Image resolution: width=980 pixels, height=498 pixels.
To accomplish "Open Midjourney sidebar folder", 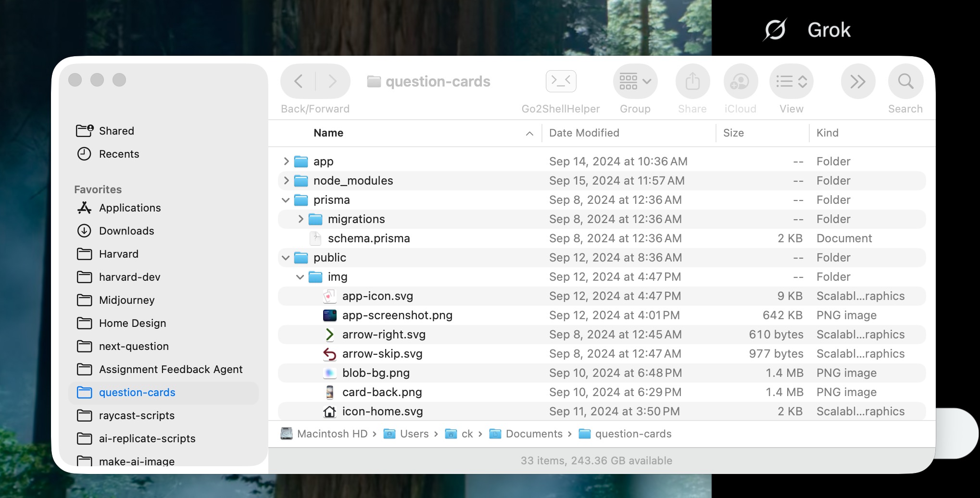I will click(x=163, y=300).
